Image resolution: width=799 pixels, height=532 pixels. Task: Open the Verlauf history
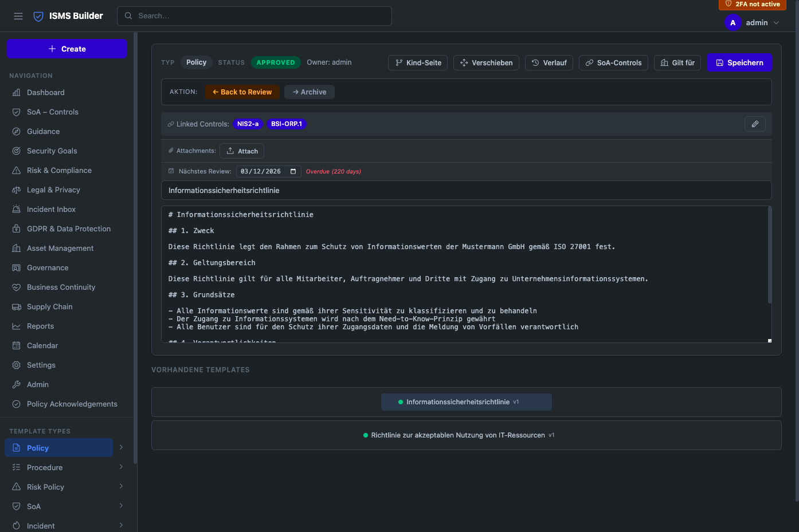click(549, 63)
